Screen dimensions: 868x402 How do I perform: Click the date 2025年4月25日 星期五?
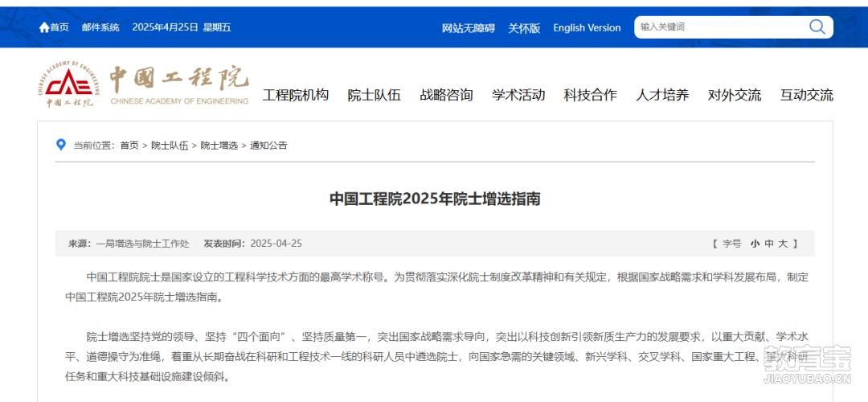[182, 27]
